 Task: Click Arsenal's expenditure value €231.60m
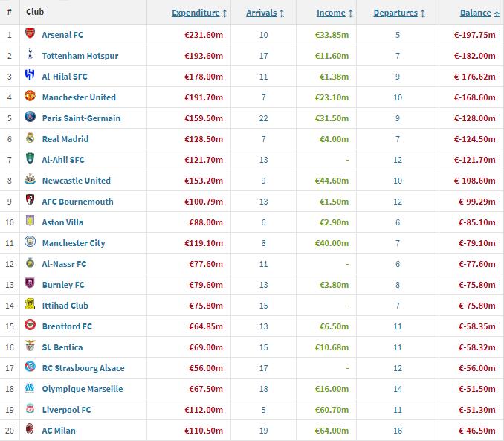(204, 35)
